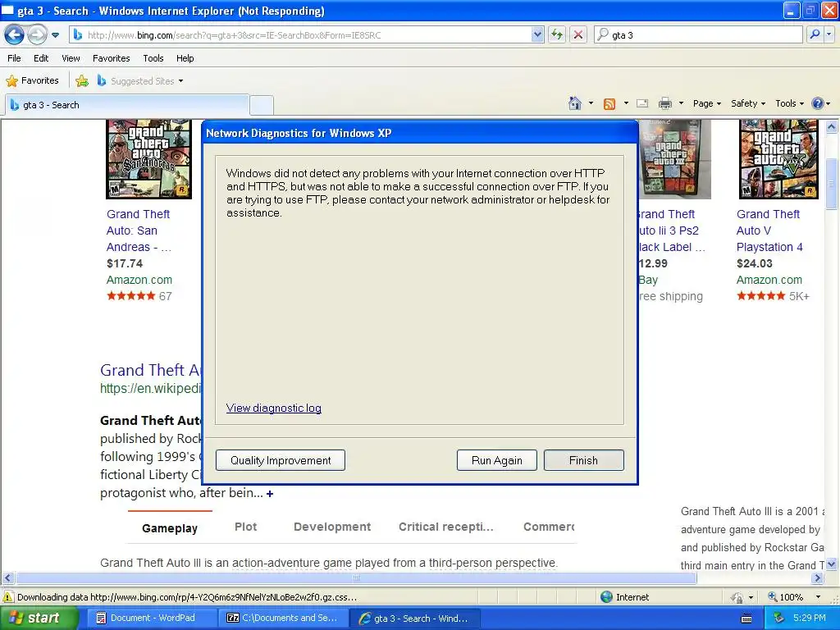Open the Gameplay section tab
The height and width of the screenshot is (630, 840).
[x=170, y=528]
